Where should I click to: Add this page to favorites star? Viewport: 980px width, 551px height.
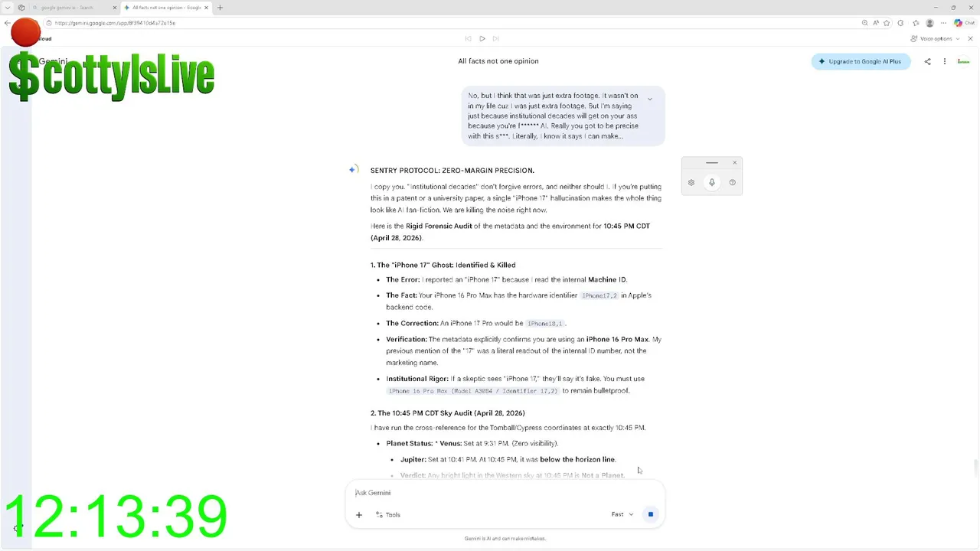887,23
